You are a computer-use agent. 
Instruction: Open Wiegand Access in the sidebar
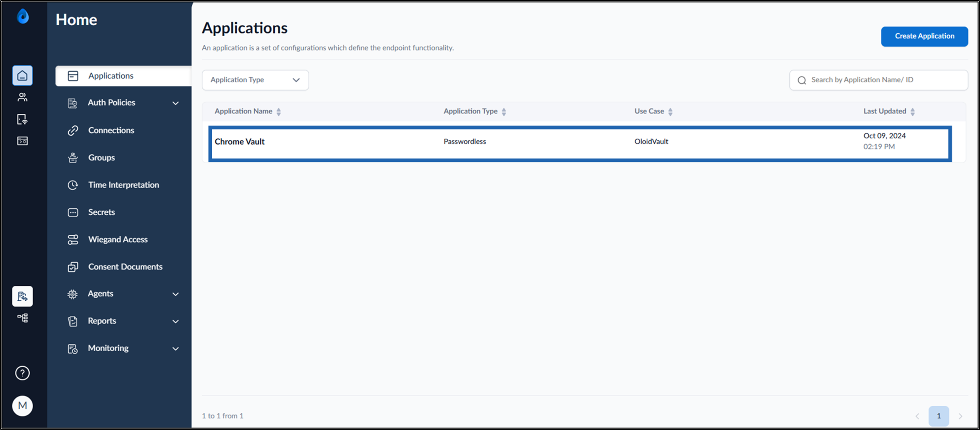(x=118, y=239)
